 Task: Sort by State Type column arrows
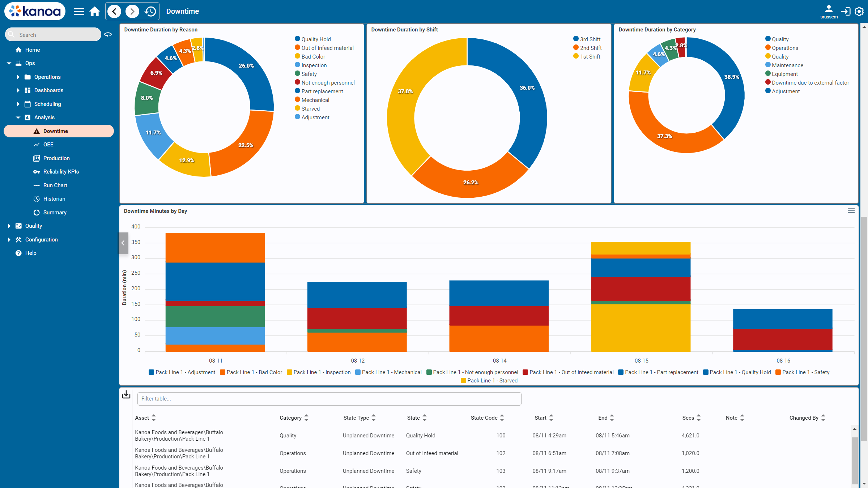click(x=374, y=418)
